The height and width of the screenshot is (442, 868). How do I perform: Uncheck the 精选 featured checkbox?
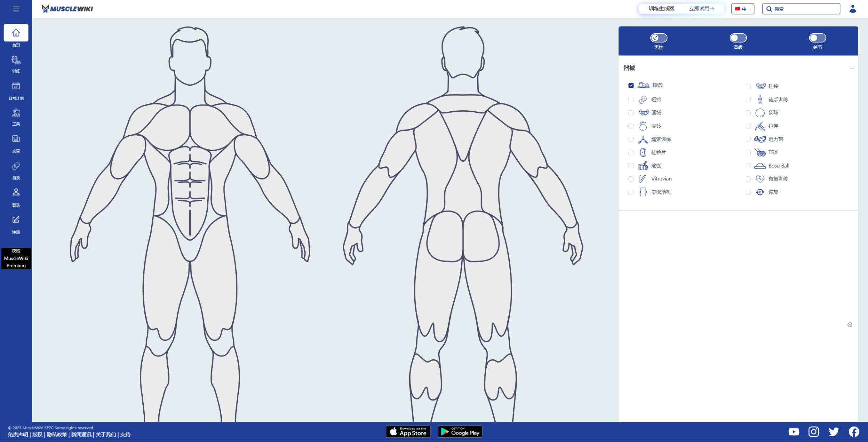[x=631, y=86]
